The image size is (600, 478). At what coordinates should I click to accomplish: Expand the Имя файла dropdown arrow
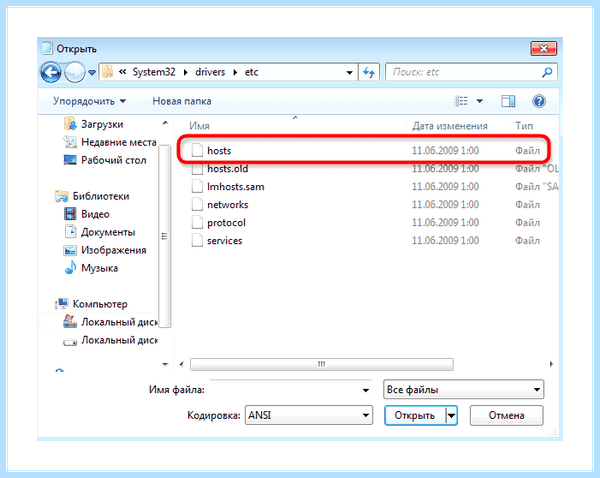pos(366,390)
